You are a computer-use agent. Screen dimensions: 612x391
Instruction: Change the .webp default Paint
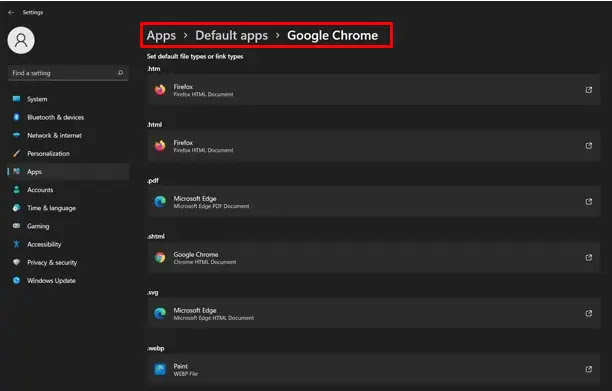pos(374,369)
